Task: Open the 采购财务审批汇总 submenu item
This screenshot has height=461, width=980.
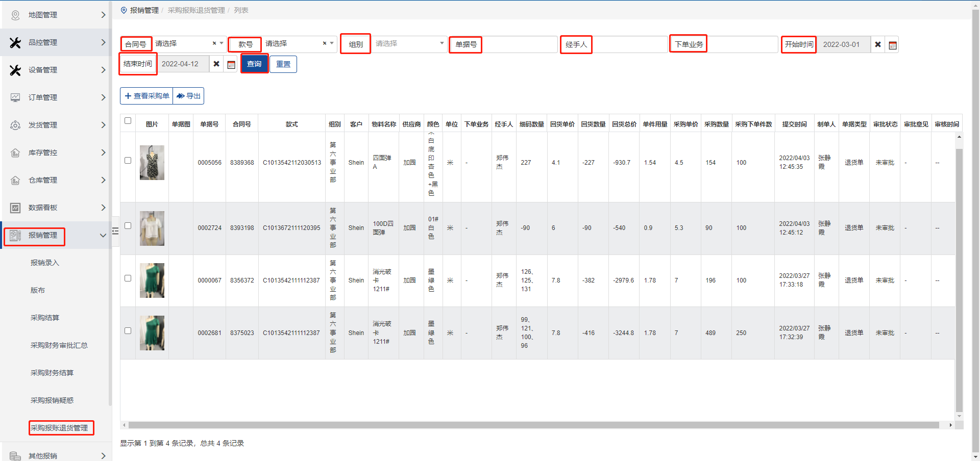Action: [x=59, y=345]
